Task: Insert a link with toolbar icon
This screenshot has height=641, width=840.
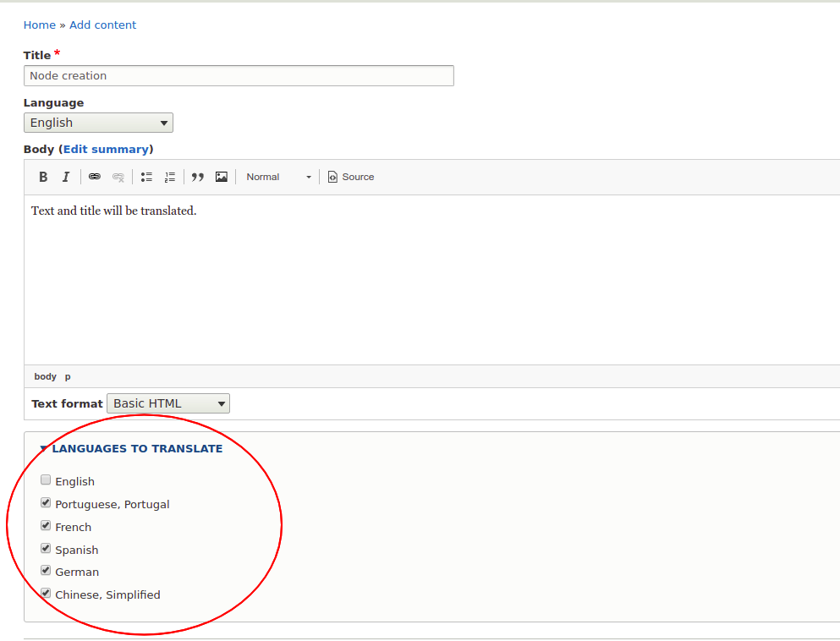Action: pyautogui.click(x=94, y=177)
